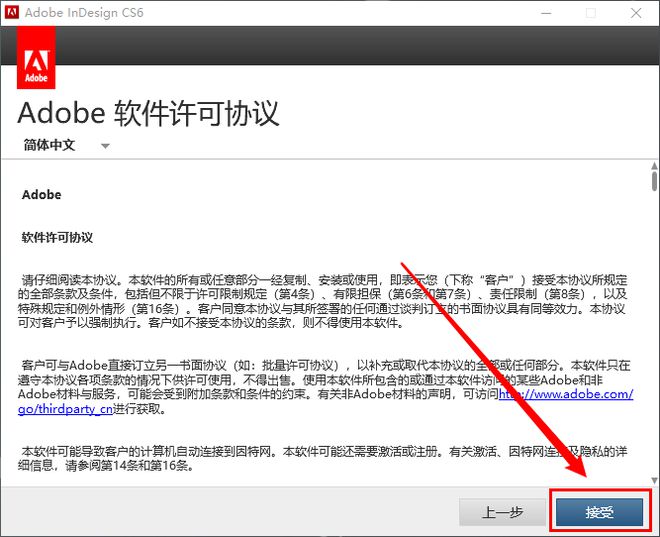
Task: Click the paragraph starting 请仔细阅读本协议
Action: click(x=323, y=301)
